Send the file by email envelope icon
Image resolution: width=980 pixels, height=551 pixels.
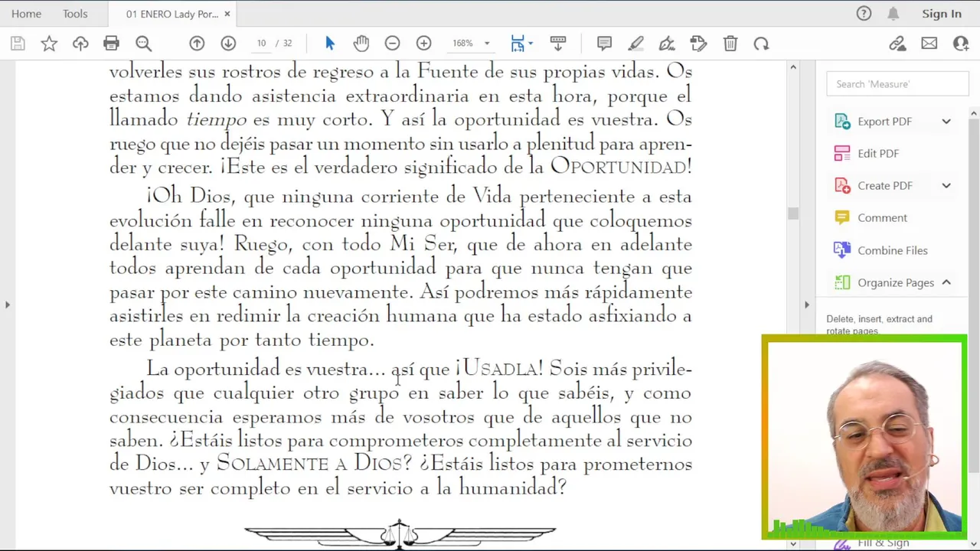(929, 44)
